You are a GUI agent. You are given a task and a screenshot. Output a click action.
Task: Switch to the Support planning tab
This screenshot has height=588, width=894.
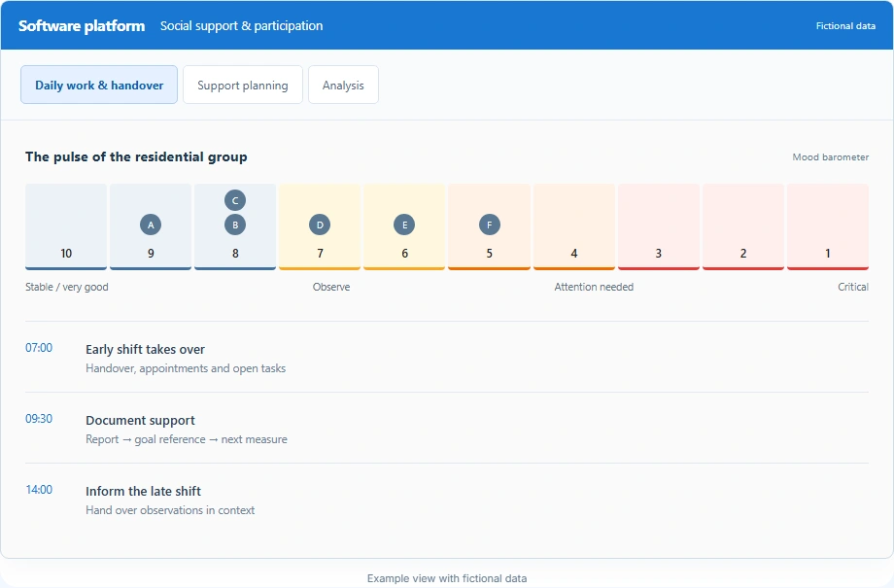[x=243, y=85]
